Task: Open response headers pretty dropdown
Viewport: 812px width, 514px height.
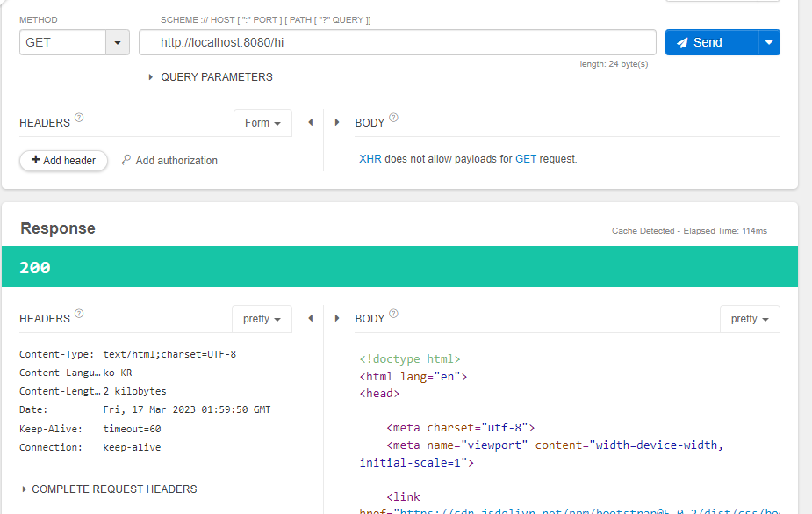Action: (262, 319)
